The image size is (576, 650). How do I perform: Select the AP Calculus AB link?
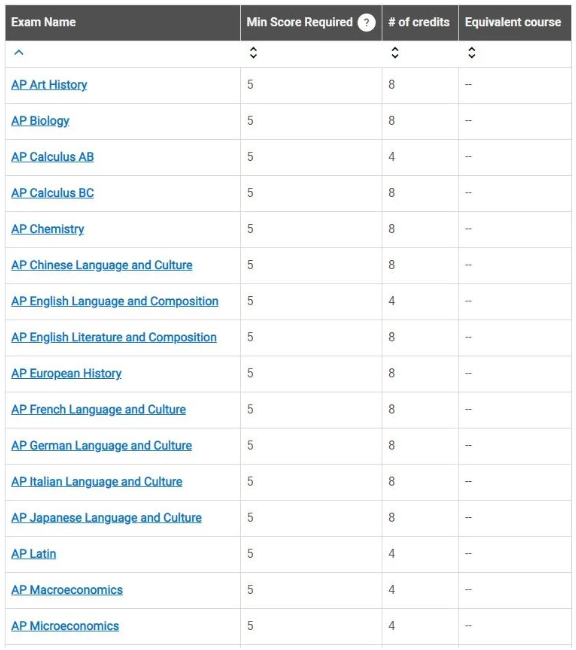[x=52, y=157]
